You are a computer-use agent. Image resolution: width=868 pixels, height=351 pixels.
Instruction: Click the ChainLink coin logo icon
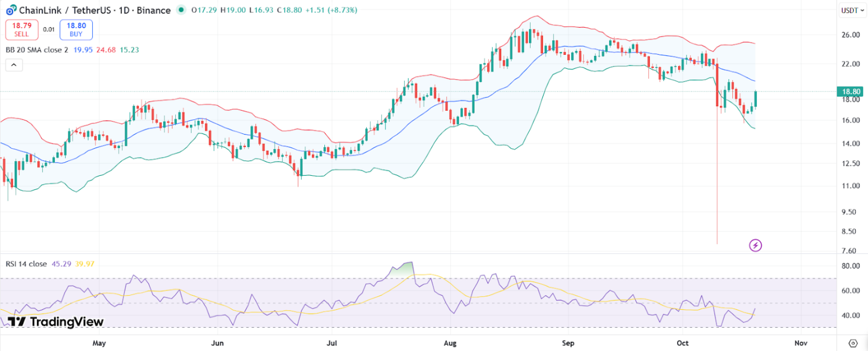tap(10, 10)
